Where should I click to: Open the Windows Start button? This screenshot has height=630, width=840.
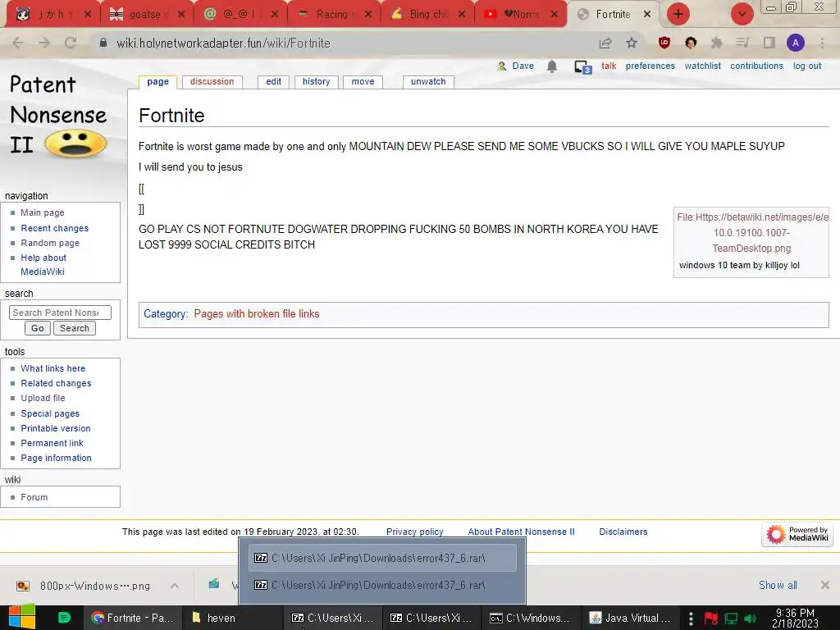click(x=21, y=617)
